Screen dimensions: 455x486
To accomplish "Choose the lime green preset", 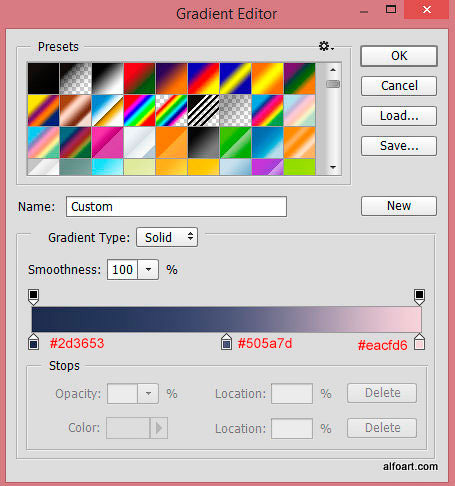I will coord(299,167).
